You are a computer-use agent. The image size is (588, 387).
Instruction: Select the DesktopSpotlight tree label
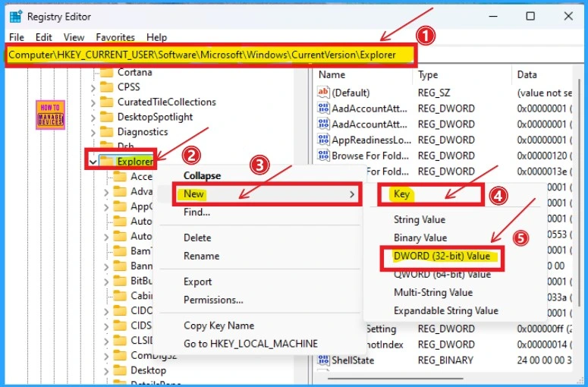(x=155, y=117)
